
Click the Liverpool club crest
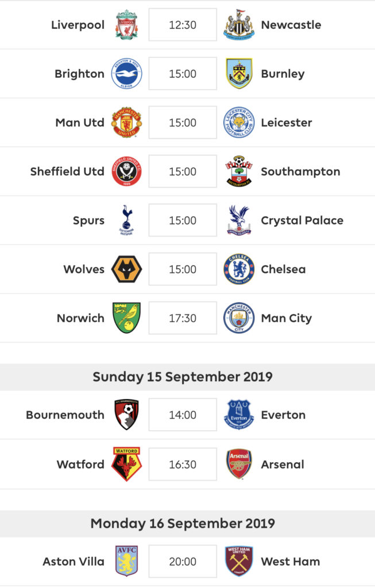pos(127,25)
